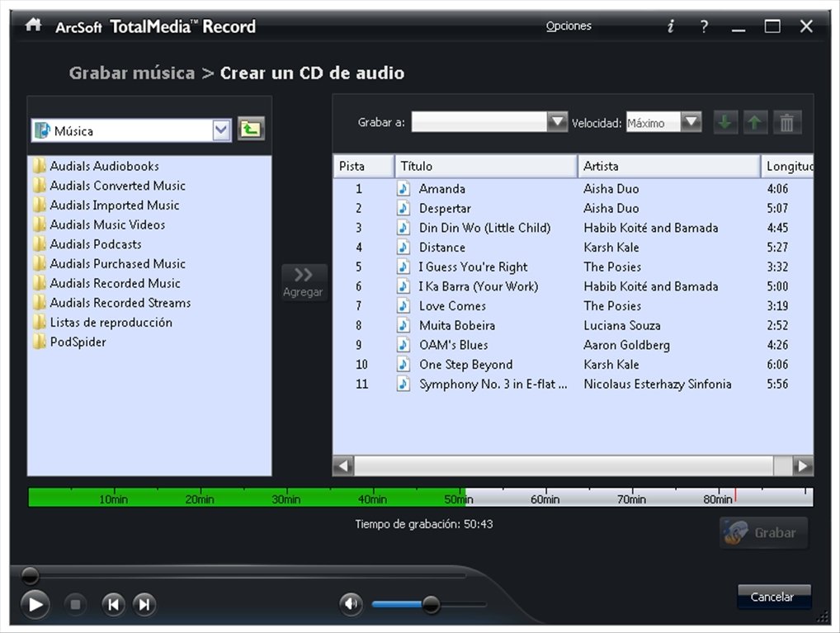This screenshot has width=840, height=633.
Task: Open the help question mark icon
Action: pyautogui.click(x=704, y=26)
